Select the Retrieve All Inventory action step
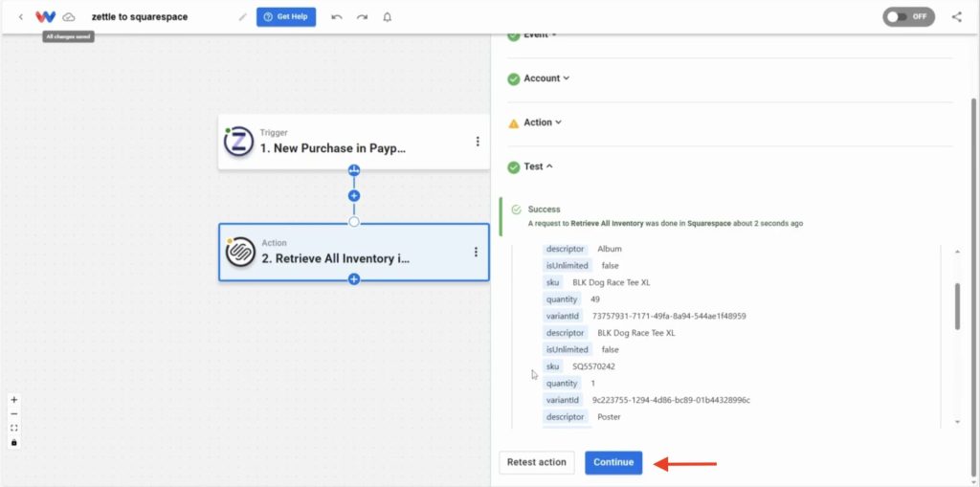Screen dimensions: 980x487 click(x=354, y=252)
